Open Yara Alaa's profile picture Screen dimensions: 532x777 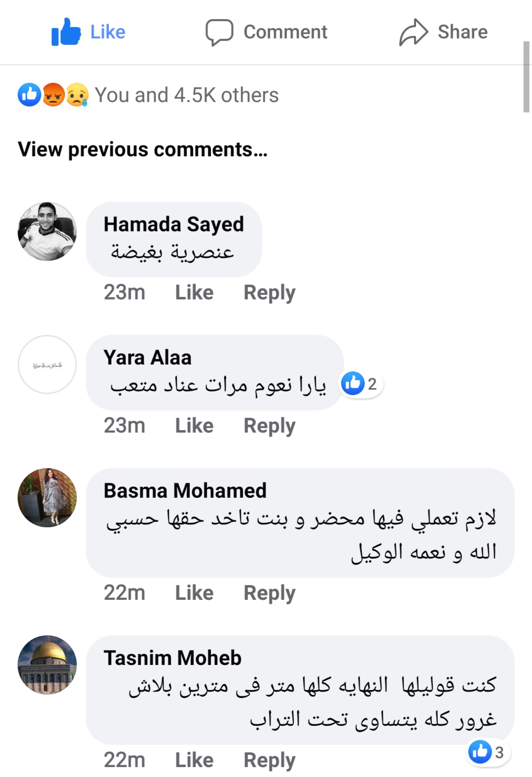coord(47,365)
